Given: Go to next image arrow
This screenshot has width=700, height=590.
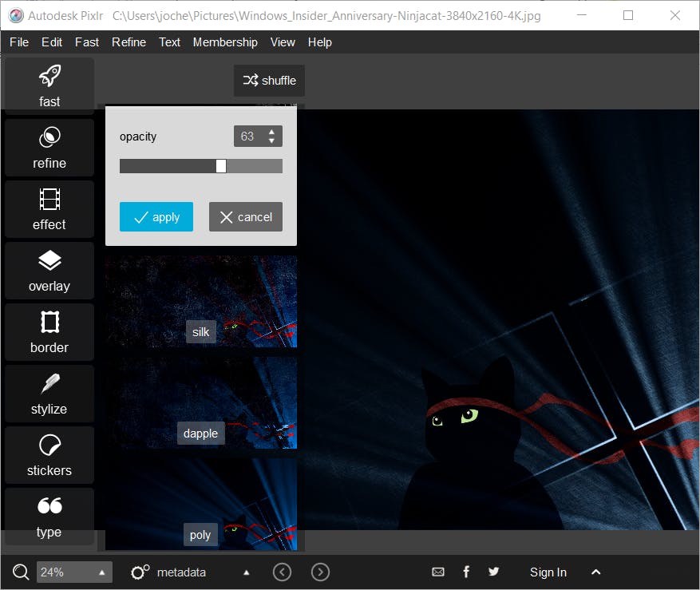Looking at the screenshot, I should [x=320, y=572].
